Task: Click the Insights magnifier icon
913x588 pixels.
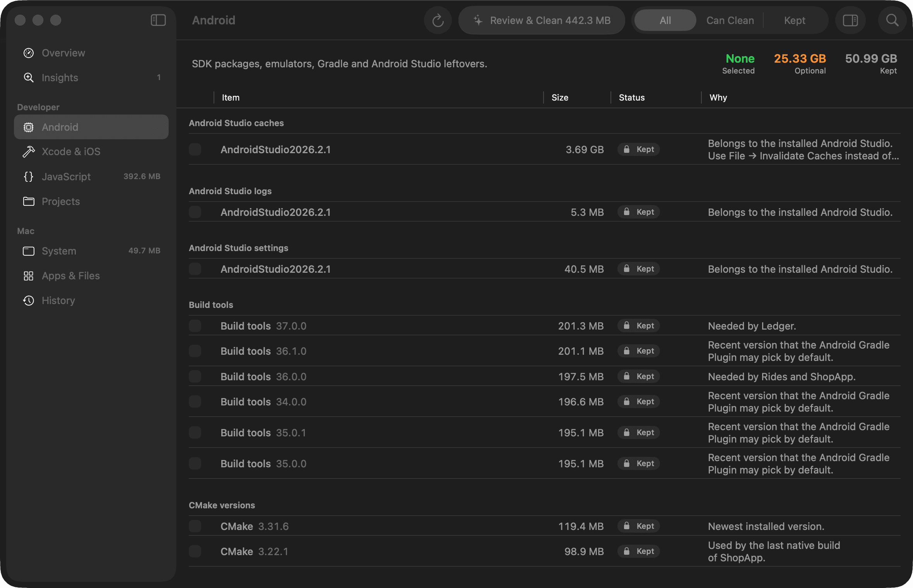Action: pos(29,78)
